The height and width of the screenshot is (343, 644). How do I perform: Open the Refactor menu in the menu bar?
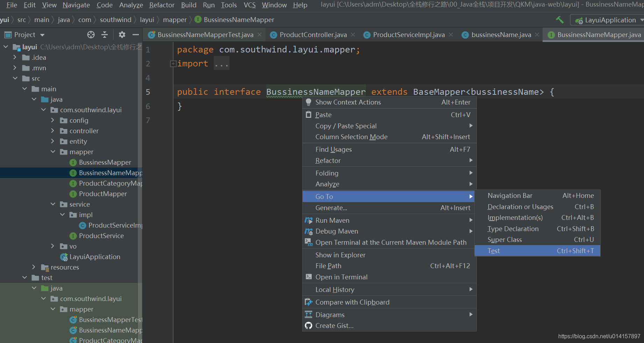click(x=162, y=5)
